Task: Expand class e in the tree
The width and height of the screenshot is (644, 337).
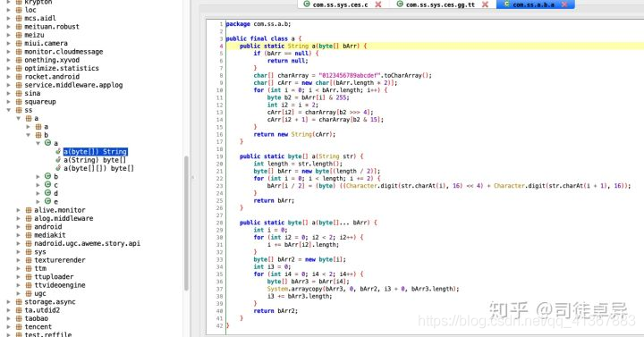Action: [x=38, y=201]
